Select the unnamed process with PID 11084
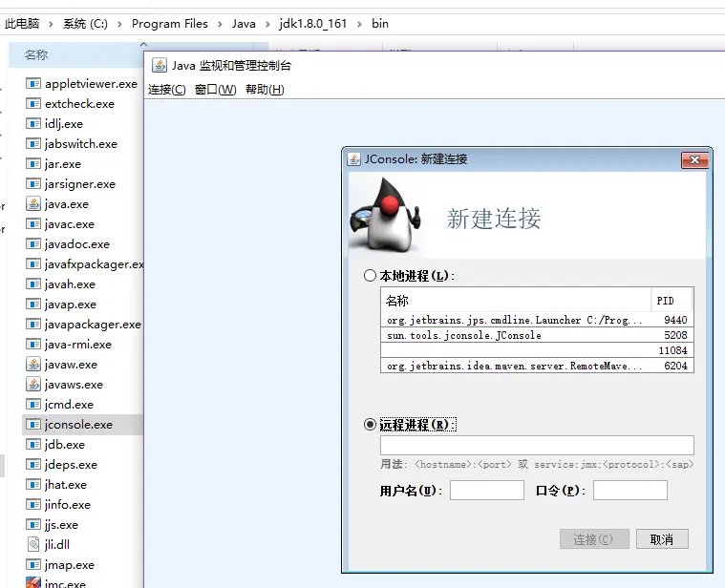This screenshot has width=725, height=588. click(537, 350)
